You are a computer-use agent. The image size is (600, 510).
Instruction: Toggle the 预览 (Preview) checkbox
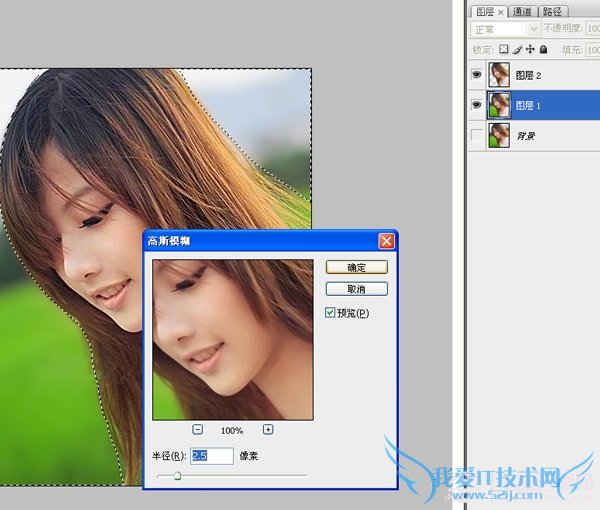click(x=330, y=313)
